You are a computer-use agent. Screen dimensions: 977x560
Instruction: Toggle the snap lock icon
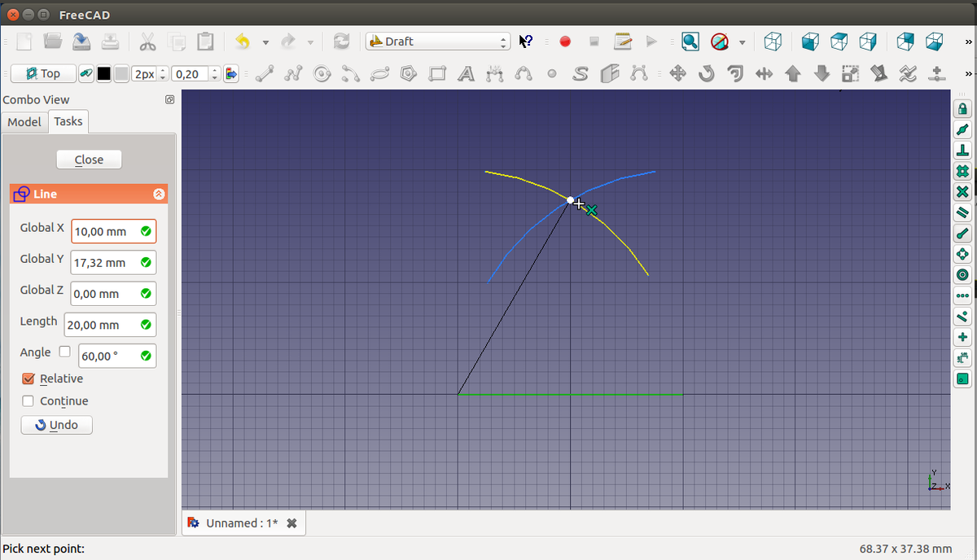click(962, 109)
